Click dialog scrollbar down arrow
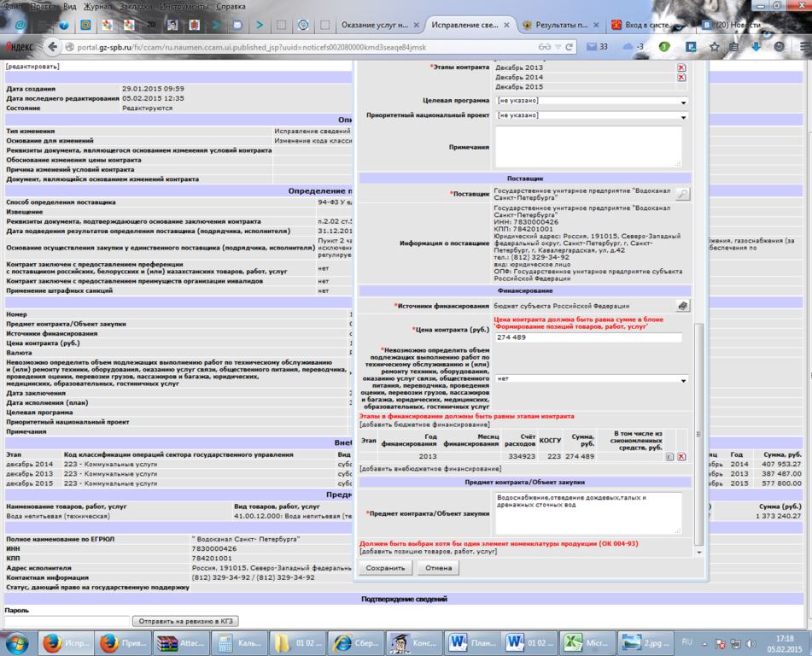The width and height of the screenshot is (812, 656). pos(698,553)
